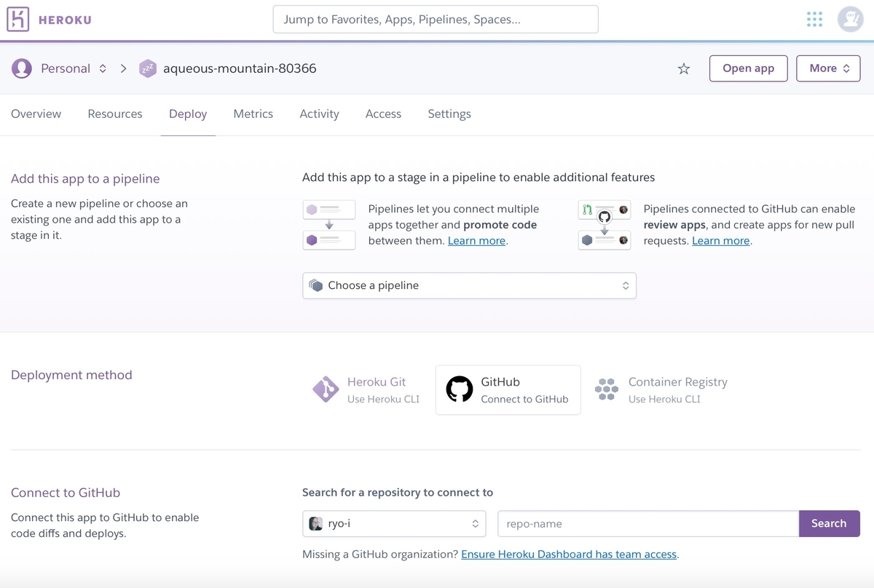
Task: Select Container Registry deployment method
Action: click(x=661, y=390)
